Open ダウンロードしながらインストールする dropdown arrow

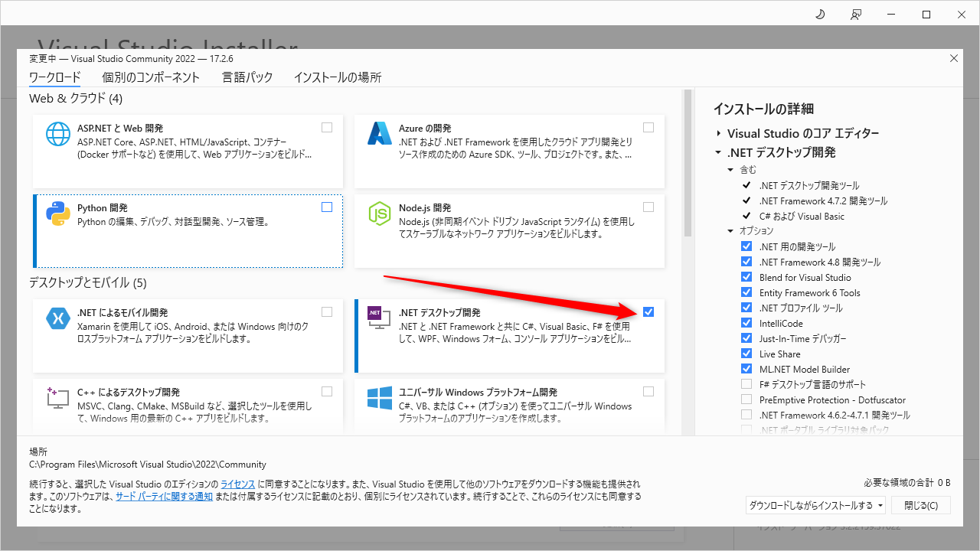[x=880, y=505]
